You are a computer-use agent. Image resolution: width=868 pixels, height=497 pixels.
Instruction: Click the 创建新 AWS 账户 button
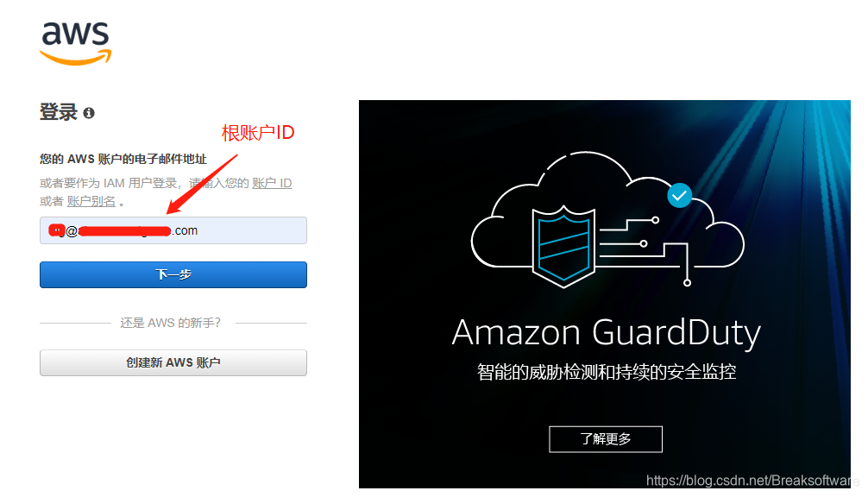(x=173, y=362)
